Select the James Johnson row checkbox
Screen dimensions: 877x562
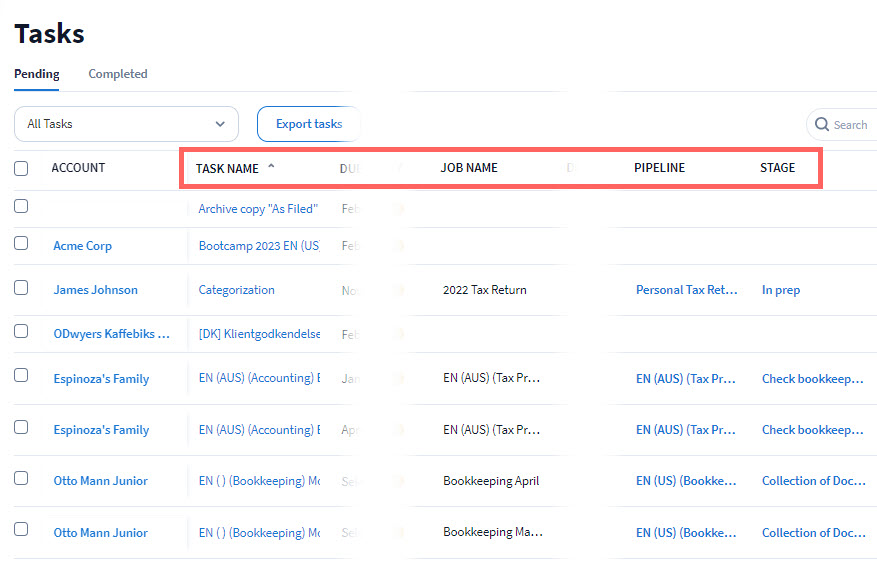tap(21, 288)
